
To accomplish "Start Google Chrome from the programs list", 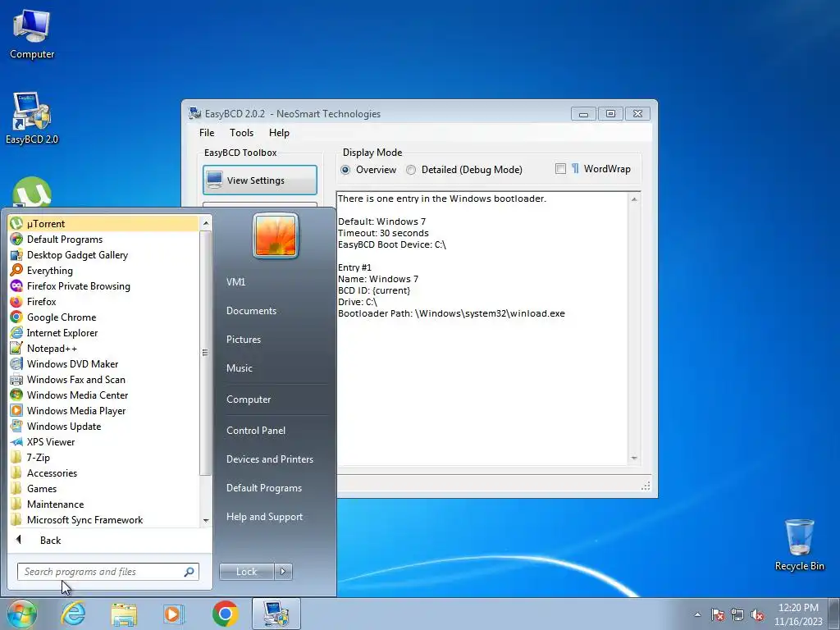I will (103, 317).
